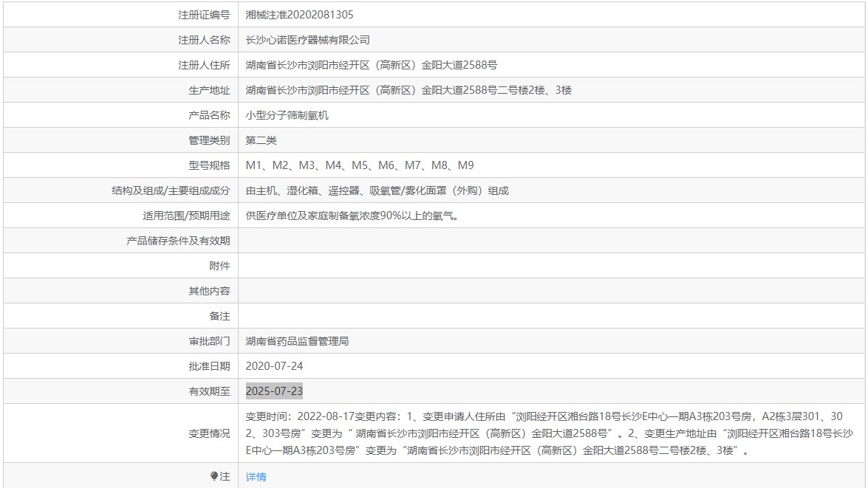Open the 详情 link
Image resolution: width=868 pixels, height=488 pixels.
pyautogui.click(x=256, y=476)
